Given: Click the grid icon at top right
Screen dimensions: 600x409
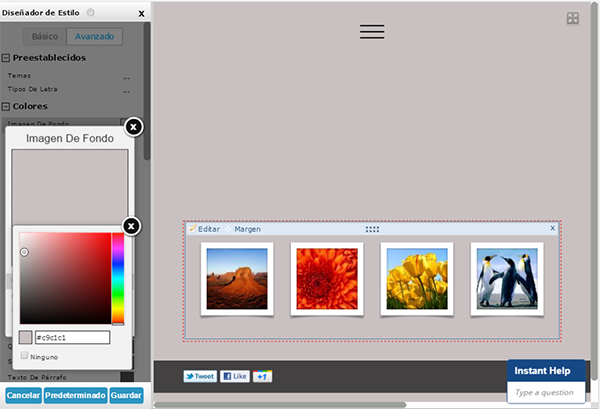Looking at the screenshot, I should tap(573, 18).
